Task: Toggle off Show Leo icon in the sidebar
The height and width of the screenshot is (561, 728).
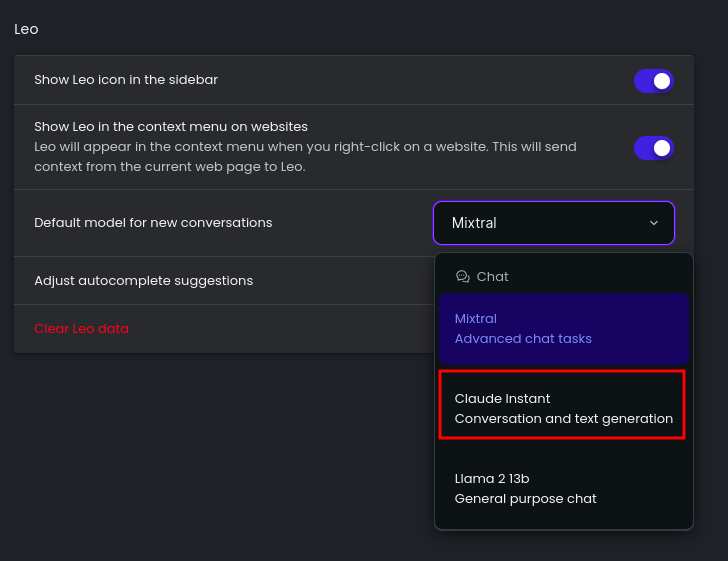Action: click(654, 81)
